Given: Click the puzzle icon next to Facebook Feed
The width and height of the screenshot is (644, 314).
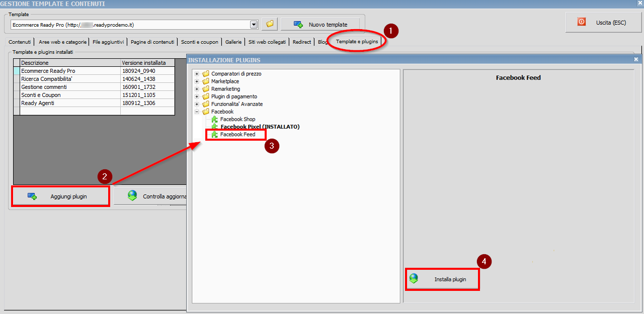Looking at the screenshot, I should 214,135.
